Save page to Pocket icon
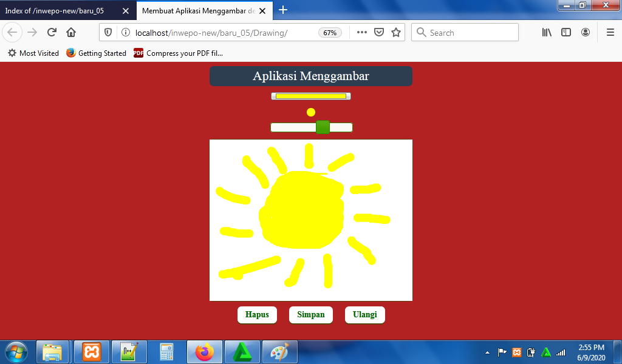The width and height of the screenshot is (622, 364). (x=379, y=33)
